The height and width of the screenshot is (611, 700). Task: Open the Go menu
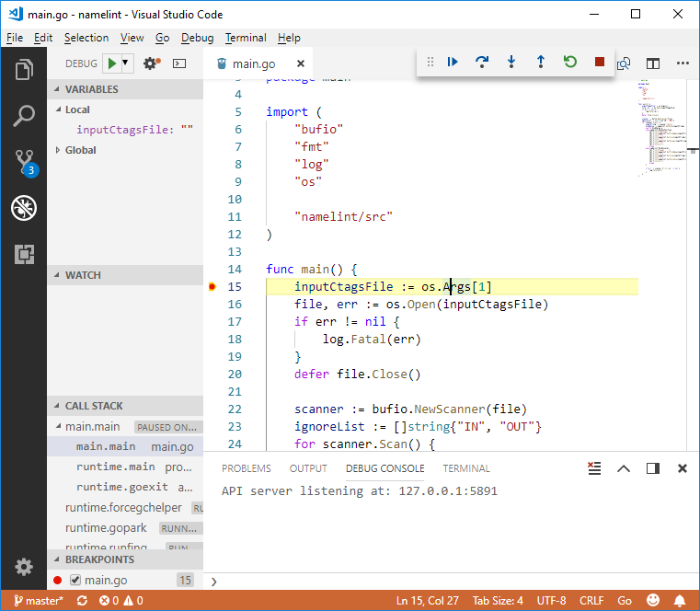click(163, 38)
